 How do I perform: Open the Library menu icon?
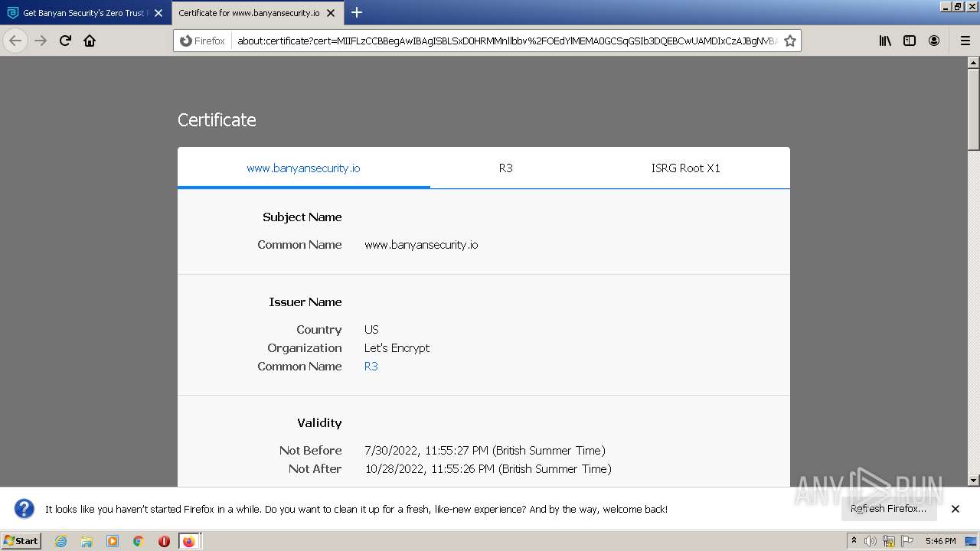[x=885, y=41]
